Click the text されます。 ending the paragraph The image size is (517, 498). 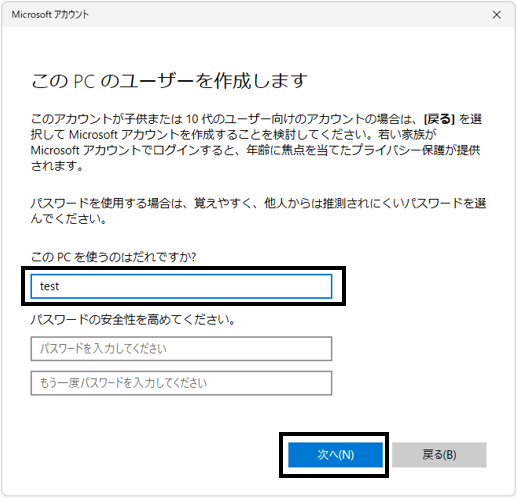point(57,166)
